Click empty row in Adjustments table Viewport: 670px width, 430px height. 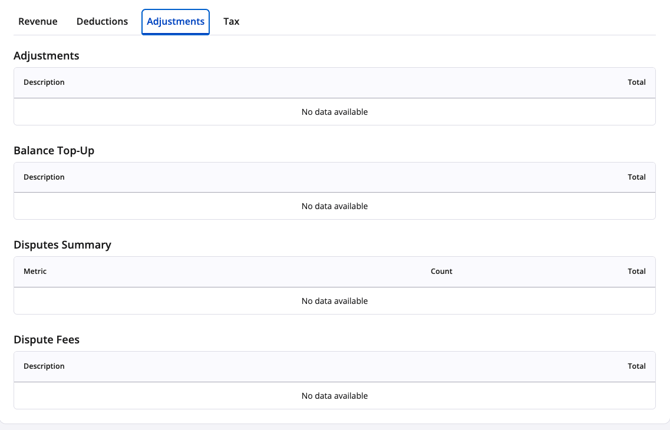point(334,112)
